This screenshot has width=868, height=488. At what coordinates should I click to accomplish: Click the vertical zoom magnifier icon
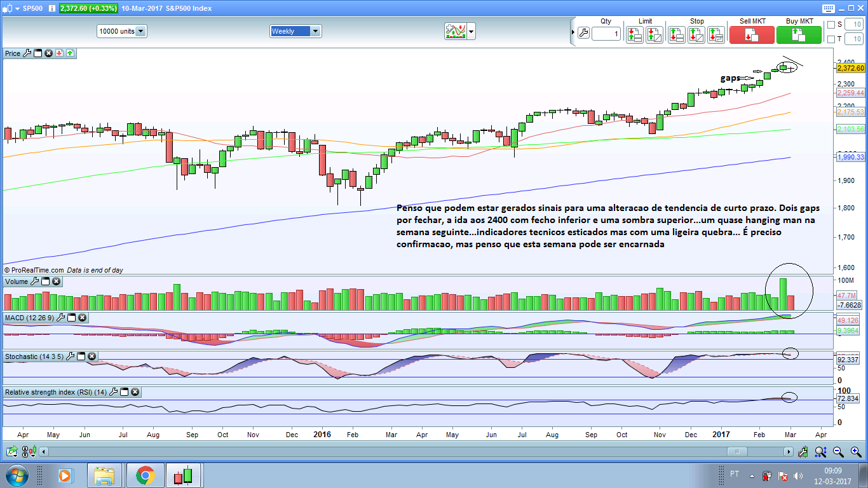821,452
